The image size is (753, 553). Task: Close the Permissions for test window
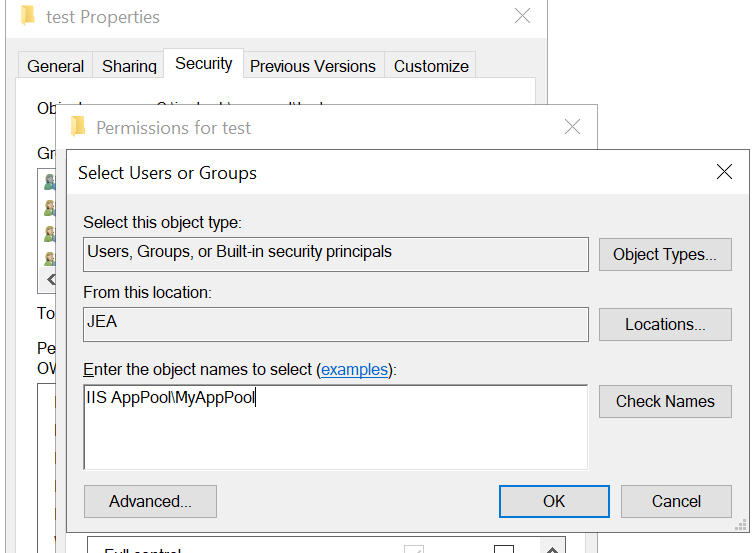click(x=572, y=127)
